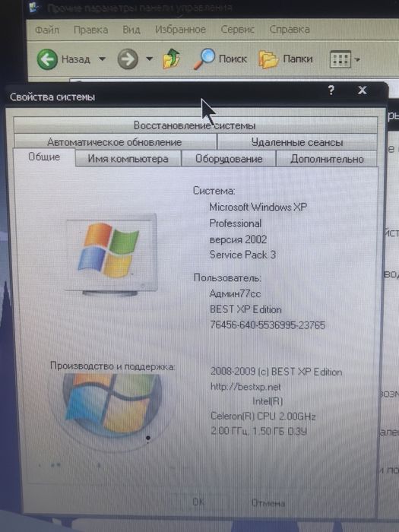Click the Service Pack 3 text
399x532 pixels.
(242, 255)
